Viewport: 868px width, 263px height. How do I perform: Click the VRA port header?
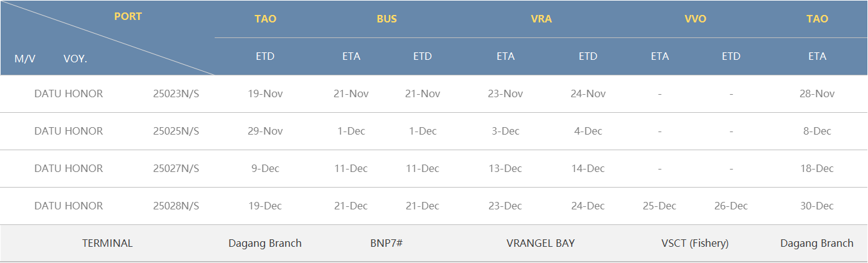541,19
